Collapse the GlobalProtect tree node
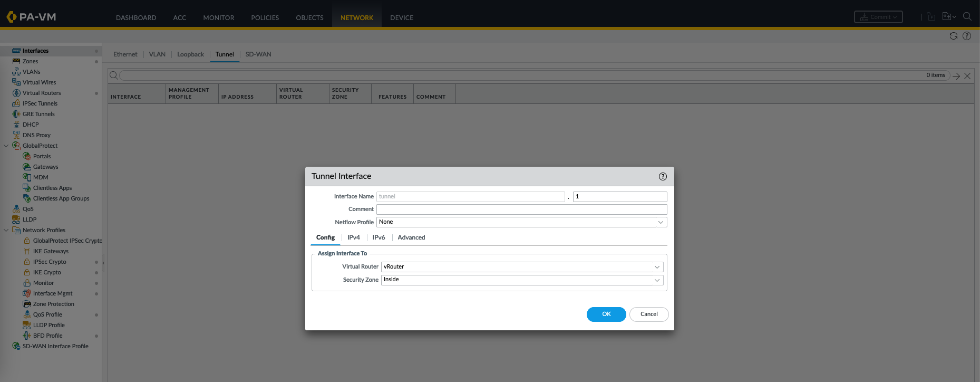The width and height of the screenshot is (980, 382). (x=6, y=146)
